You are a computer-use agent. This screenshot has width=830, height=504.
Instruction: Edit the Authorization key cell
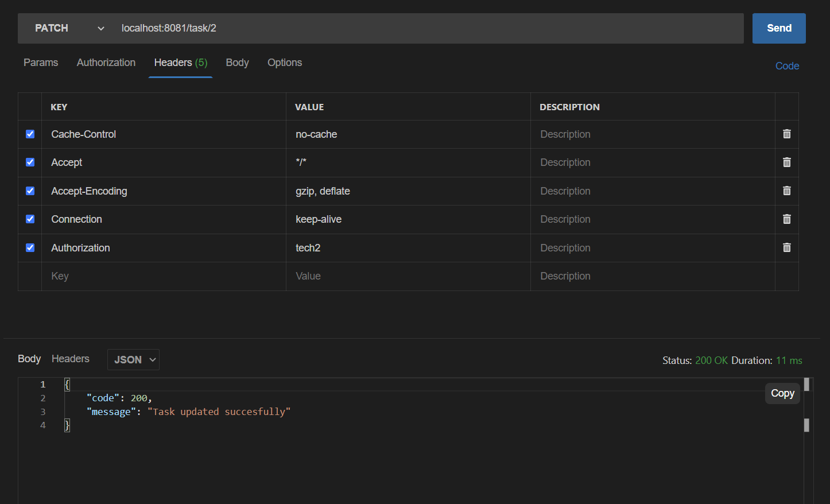coord(164,248)
